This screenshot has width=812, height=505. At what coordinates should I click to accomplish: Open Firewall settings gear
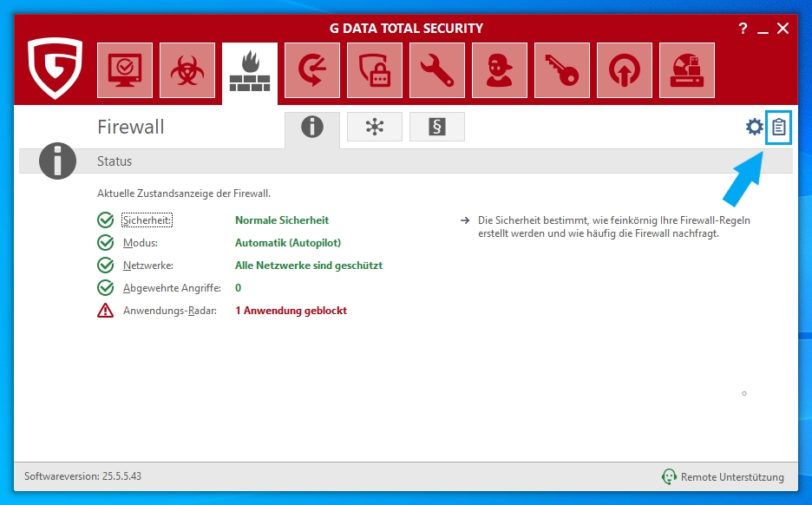click(755, 128)
